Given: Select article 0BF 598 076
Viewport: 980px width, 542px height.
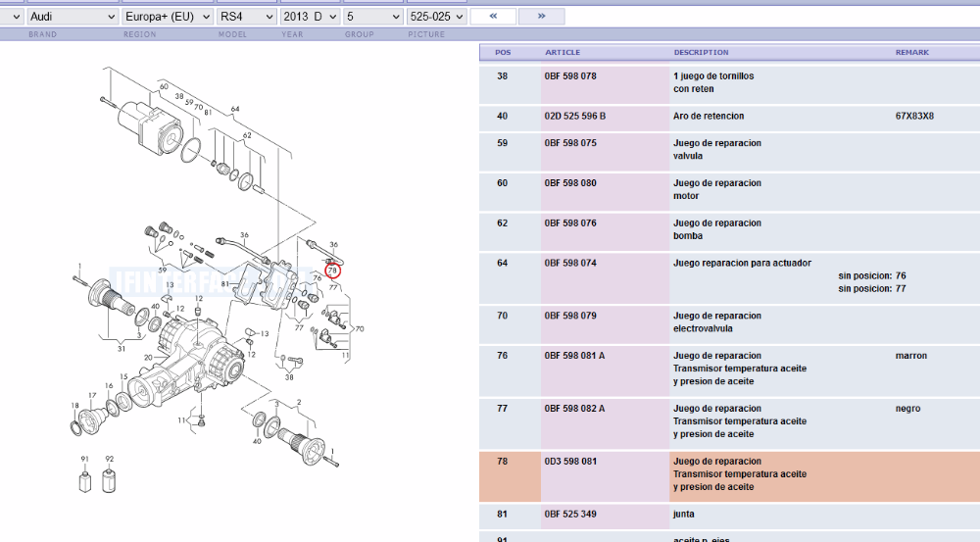Looking at the screenshot, I should 570,223.
